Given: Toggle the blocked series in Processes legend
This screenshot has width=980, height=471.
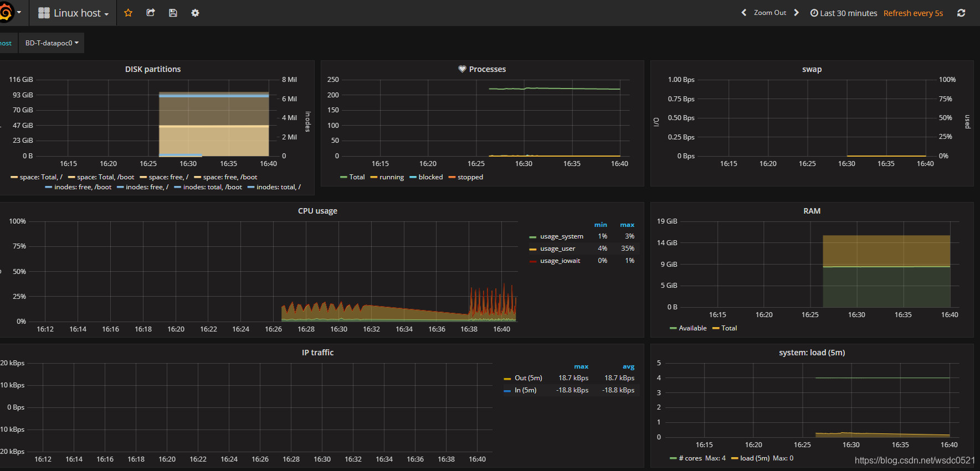Looking at the screenshot, I should pyautogui.click(x=430, y=177).
